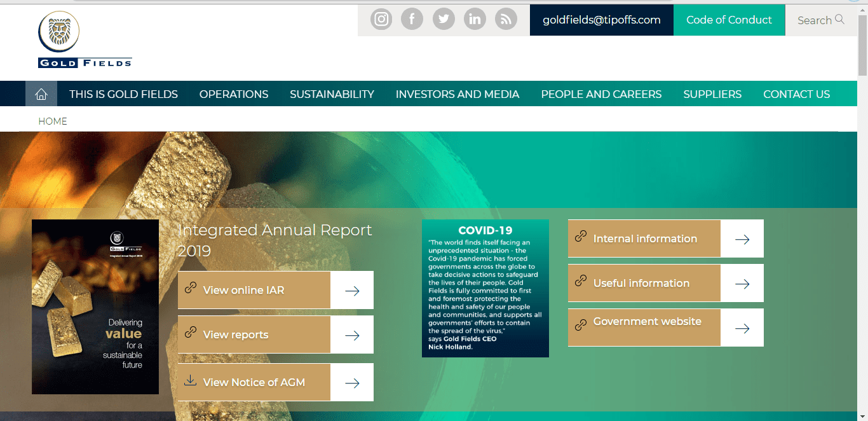Click the search magnifier icon
This screenshot has width=868, height=421.
[840, 20]
